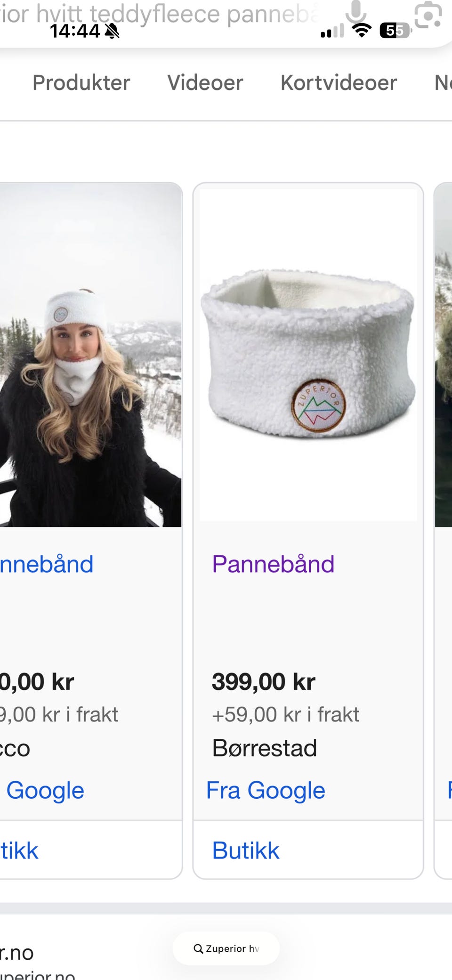This screenshot has width=452, height=980.
Task: Tap the Wi-Fi status icon
Action: (x=362, y=31)
